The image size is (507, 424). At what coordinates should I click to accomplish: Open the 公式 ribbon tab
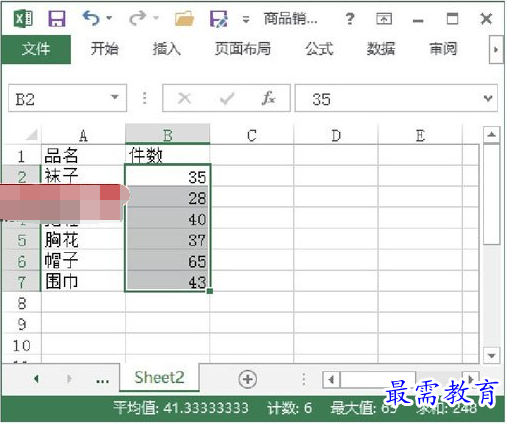[x=319, y=49]
